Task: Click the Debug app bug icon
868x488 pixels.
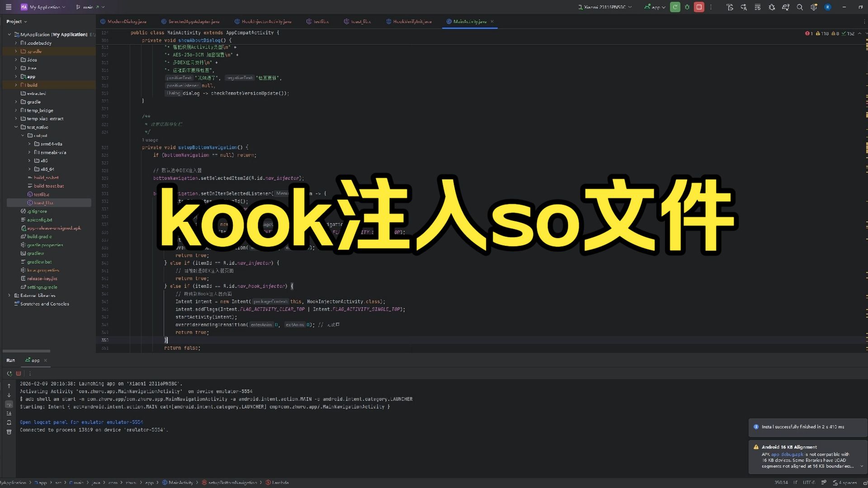Action: [687, 7]
